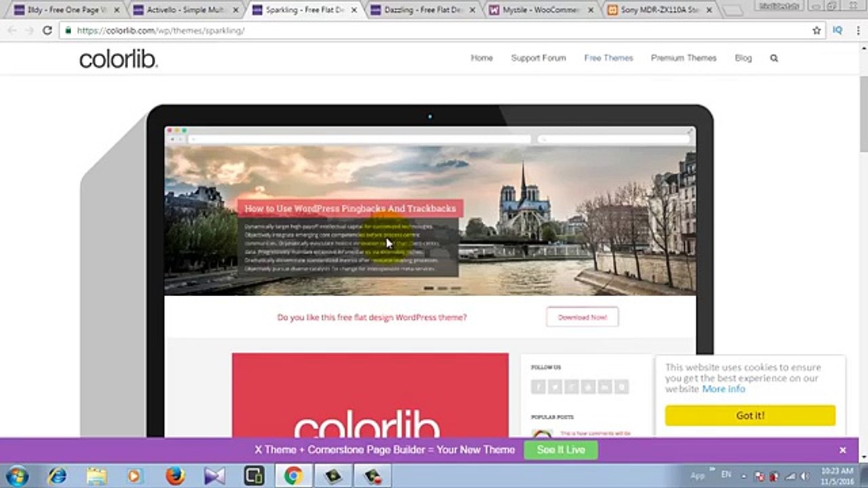Open the IQ extension icon
Viewport: 868px width, 488px height.
coord(837,30)
